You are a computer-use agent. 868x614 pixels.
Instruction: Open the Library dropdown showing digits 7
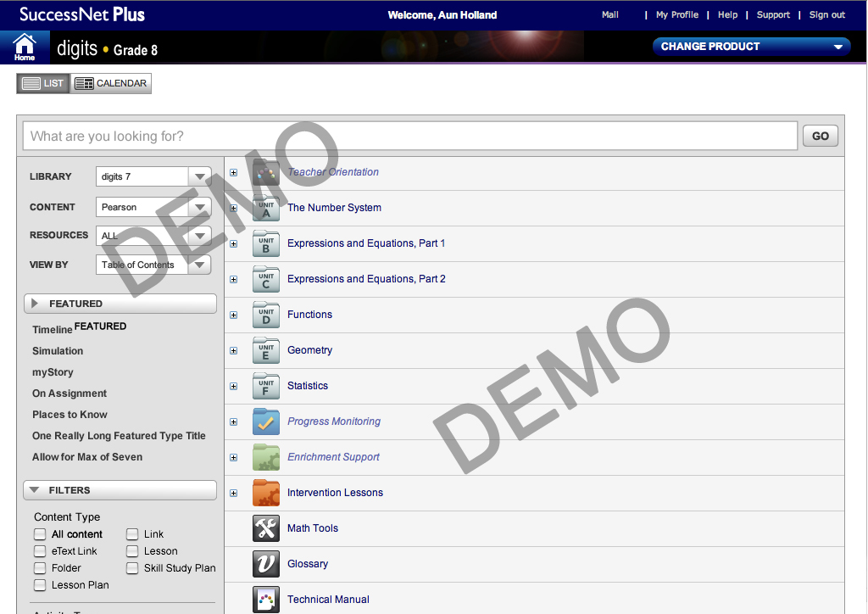point(153,176)
